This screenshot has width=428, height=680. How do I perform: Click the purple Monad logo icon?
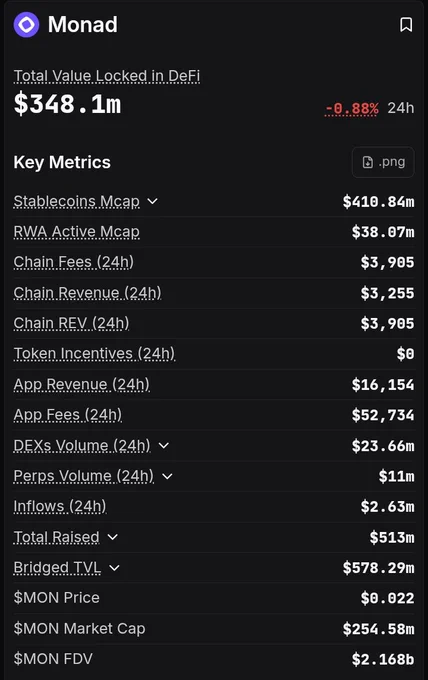26,25
